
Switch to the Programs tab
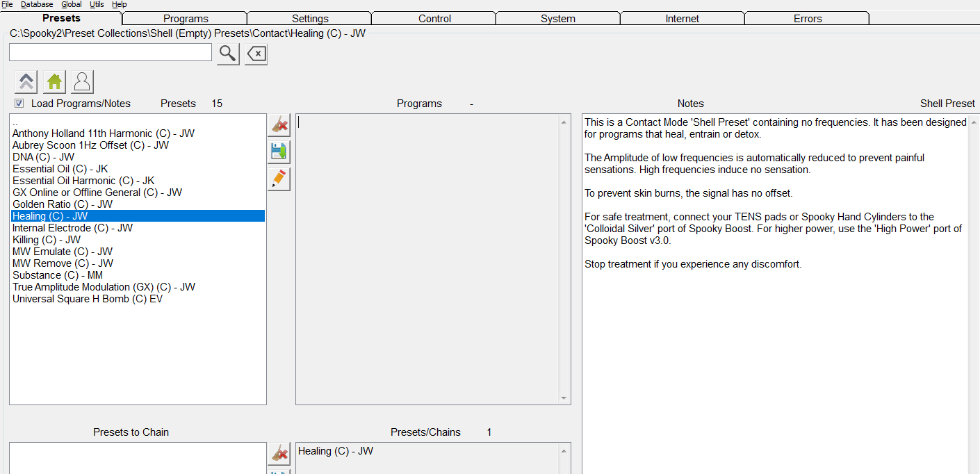[186, 19]
